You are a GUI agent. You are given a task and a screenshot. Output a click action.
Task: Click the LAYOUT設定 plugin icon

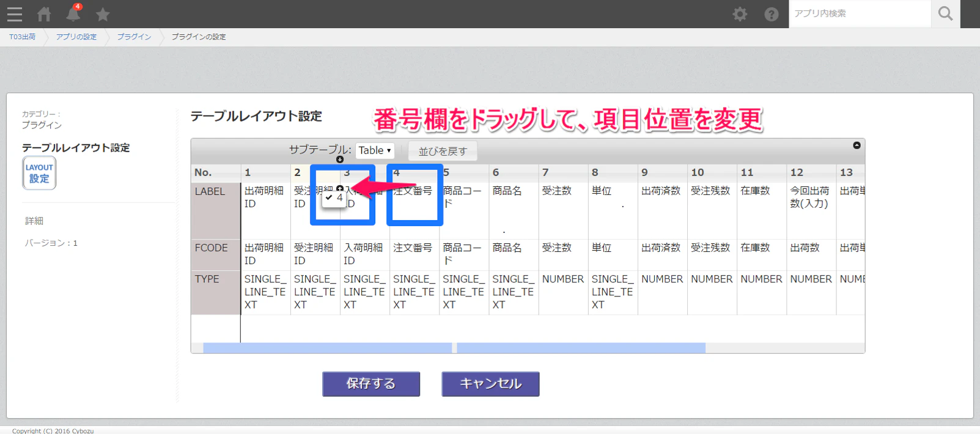pos(39,173)
